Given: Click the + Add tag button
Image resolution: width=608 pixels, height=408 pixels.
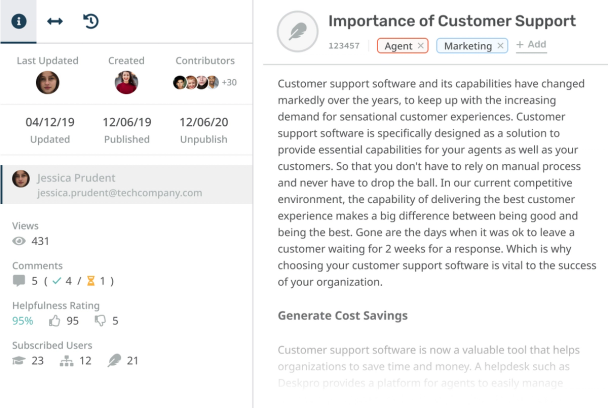Looking at the screenshot, I should (x=531, y=45).
